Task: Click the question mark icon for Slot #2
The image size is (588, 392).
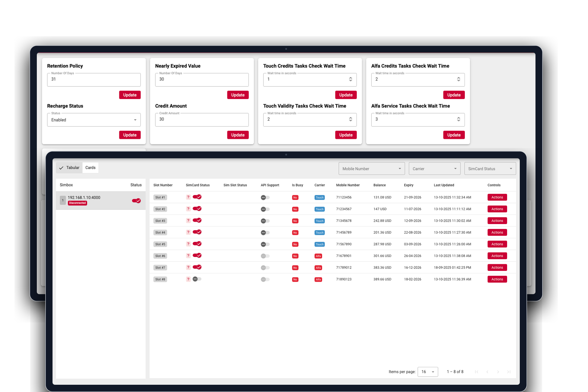Action: [188, 209]
